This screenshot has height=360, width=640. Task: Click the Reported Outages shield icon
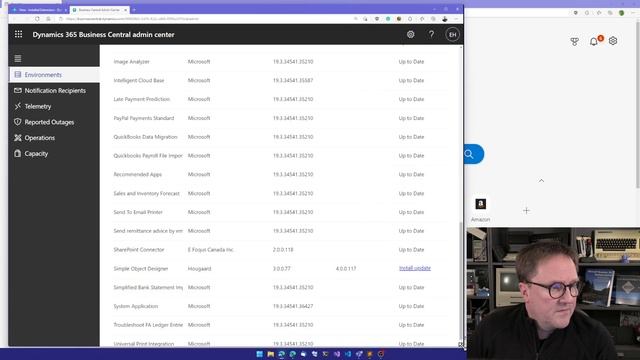coord(18,122)
